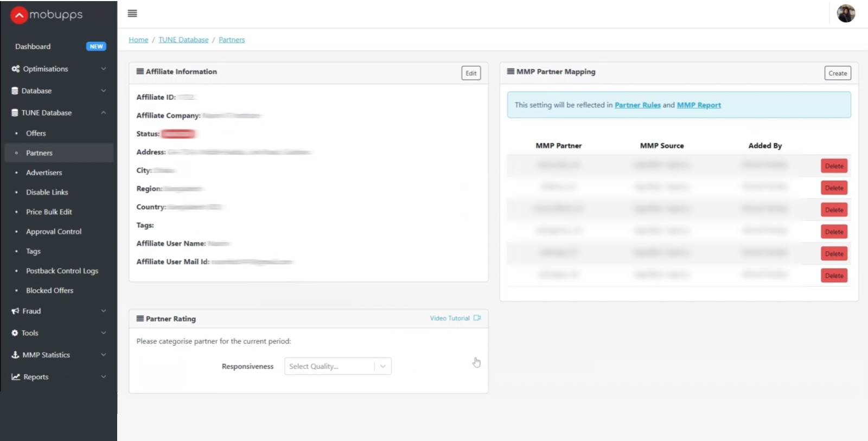Delete the fifth MMP mapping row
This screenshot has width=868, height=441.
(834, 254)
